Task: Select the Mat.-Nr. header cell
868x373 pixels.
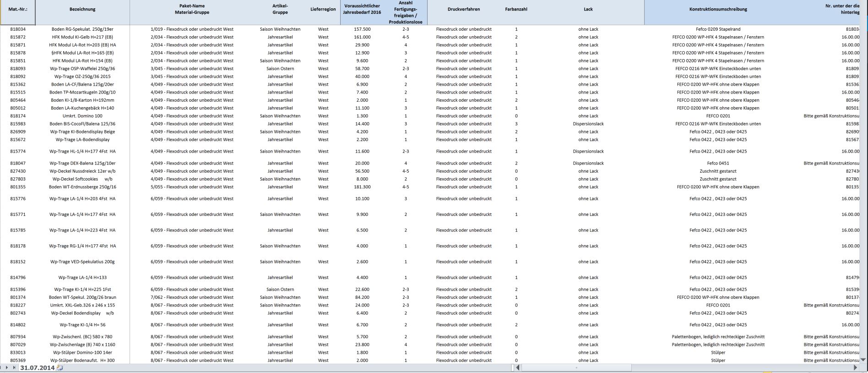Action: 18,12
